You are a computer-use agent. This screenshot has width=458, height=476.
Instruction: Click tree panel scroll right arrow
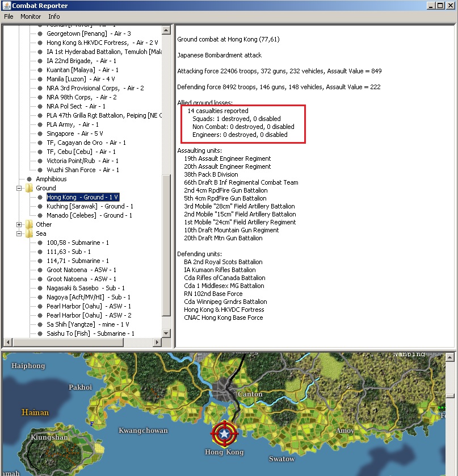tap(157, 342)
